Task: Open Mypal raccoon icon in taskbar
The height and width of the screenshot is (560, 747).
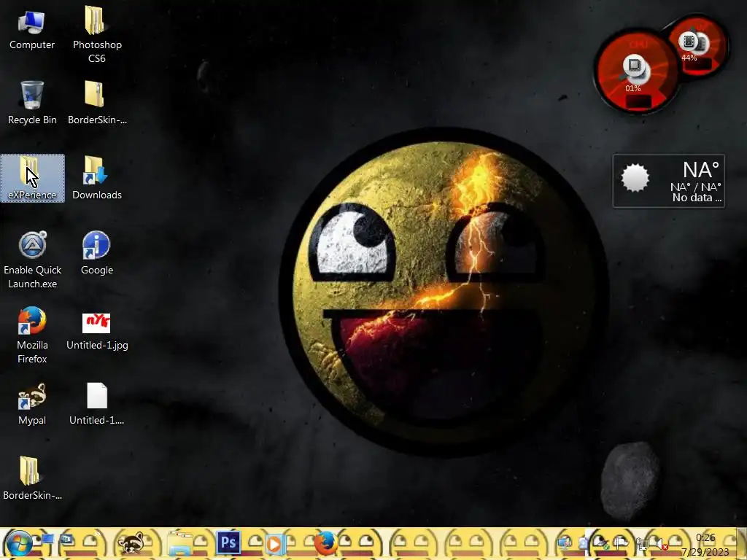Action: click(131, 542)
